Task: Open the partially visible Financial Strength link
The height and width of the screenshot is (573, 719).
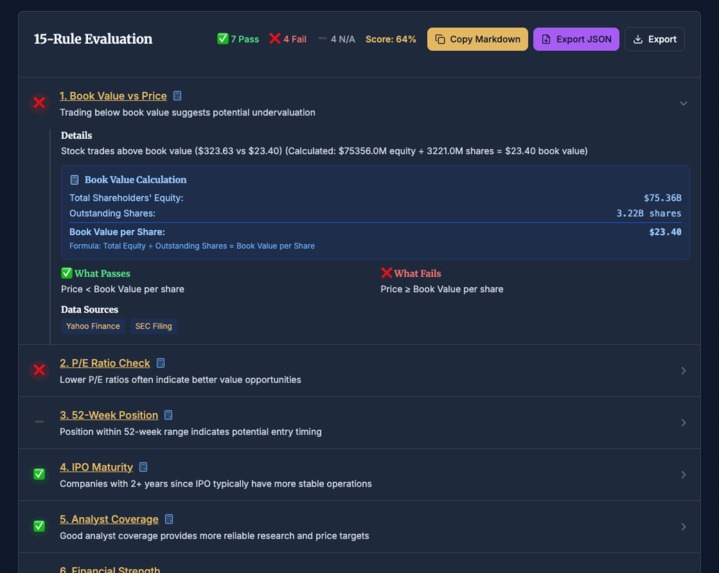Action: click(x=110, y=569)
